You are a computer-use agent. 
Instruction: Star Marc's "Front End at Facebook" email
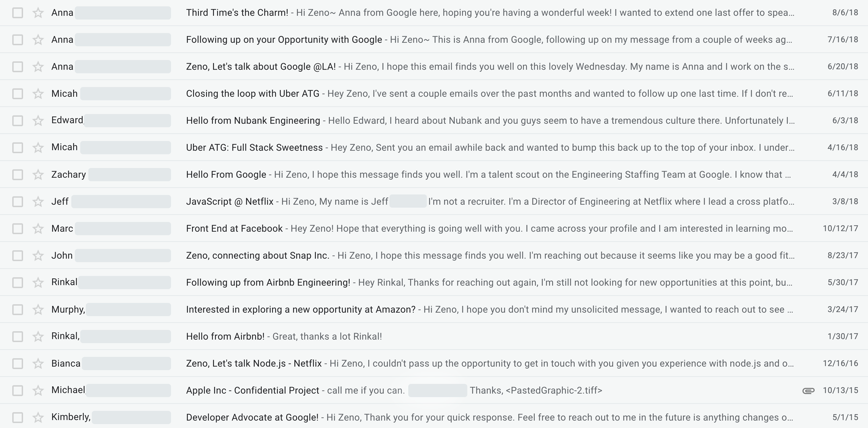tap(38, 228)
